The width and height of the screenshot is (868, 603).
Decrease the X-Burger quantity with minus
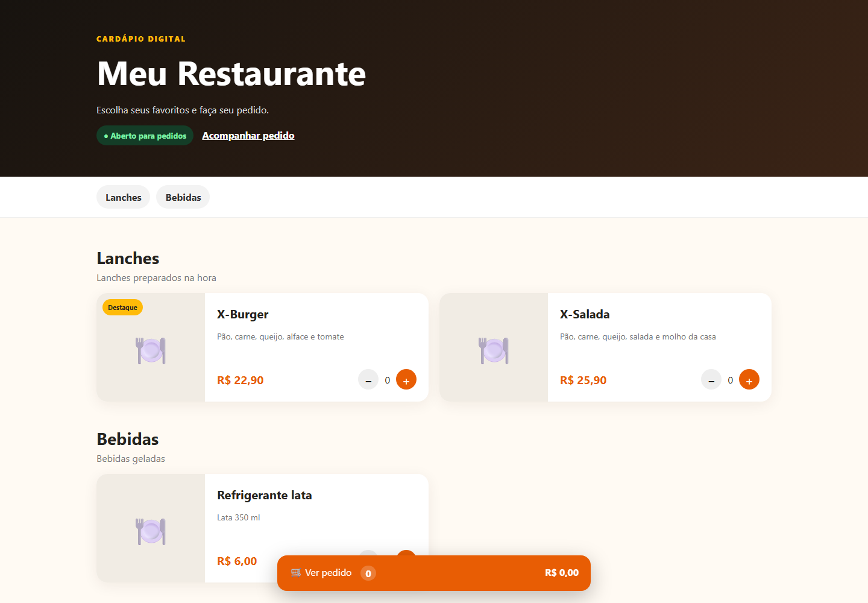pos(368,379)
